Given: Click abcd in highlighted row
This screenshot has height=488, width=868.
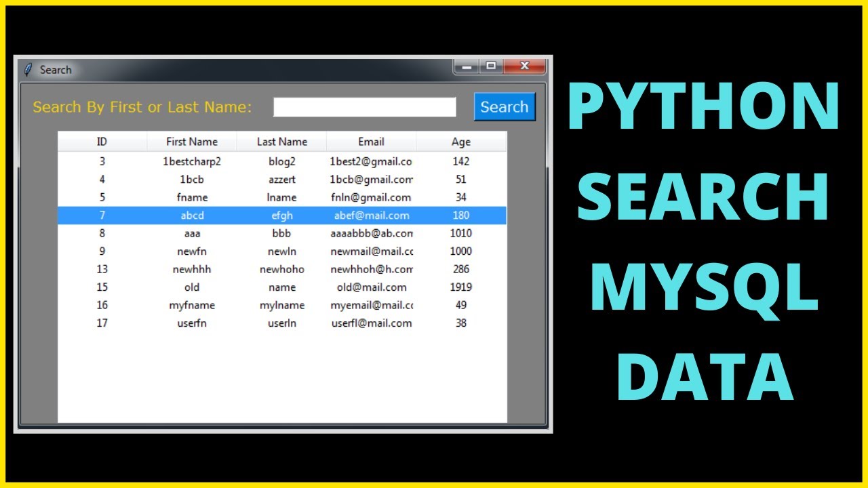Looking at the screenshot, I should (192, 216).
